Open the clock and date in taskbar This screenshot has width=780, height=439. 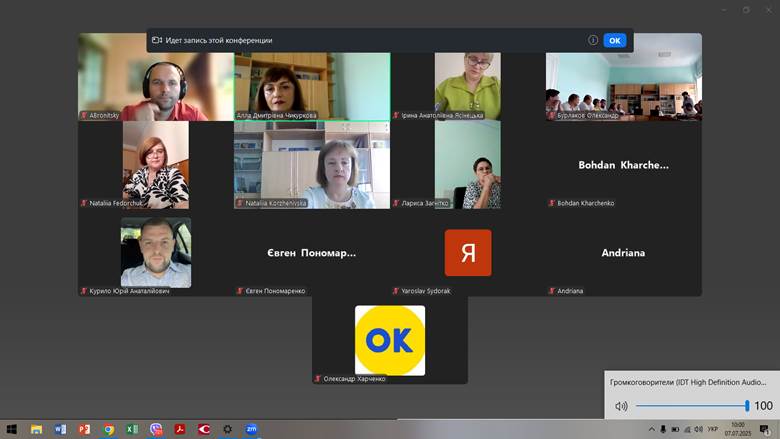tap(737, 429)
